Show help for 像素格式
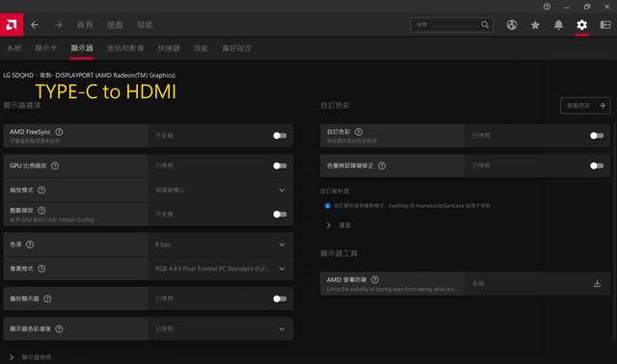The width and height of the screenshot is (617, 364). [41, 269]
